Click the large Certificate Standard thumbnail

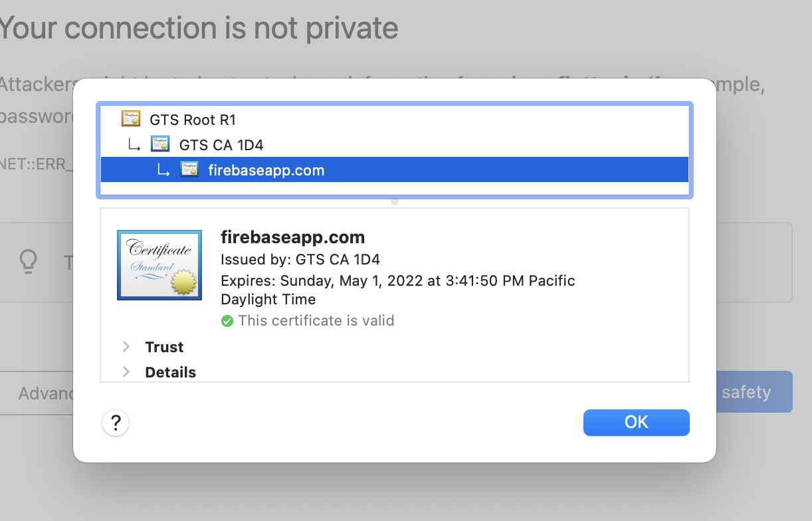(159, 264)
